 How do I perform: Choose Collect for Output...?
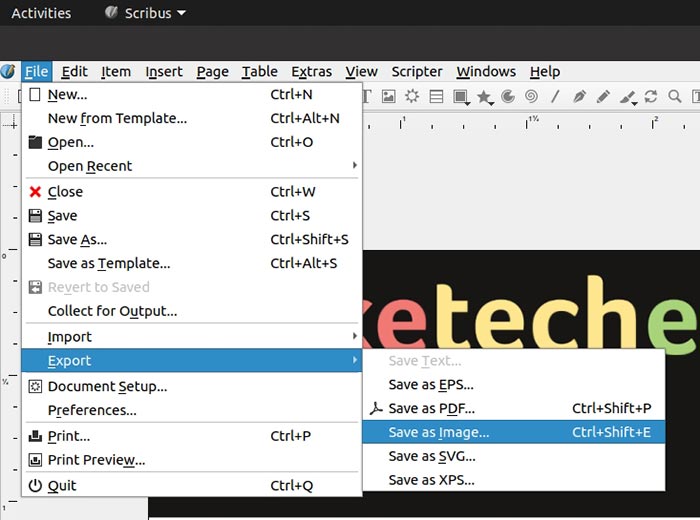[x=192, y=311]
